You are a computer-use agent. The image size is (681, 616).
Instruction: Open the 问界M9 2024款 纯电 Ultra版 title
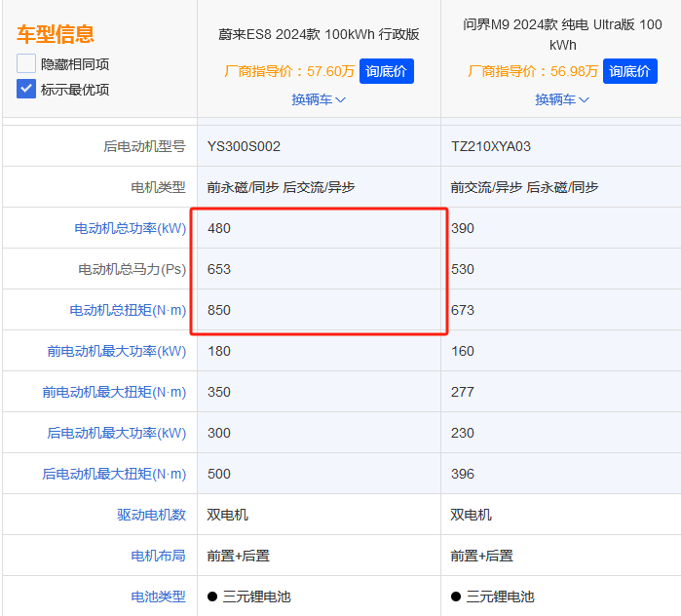pos(562,34)
